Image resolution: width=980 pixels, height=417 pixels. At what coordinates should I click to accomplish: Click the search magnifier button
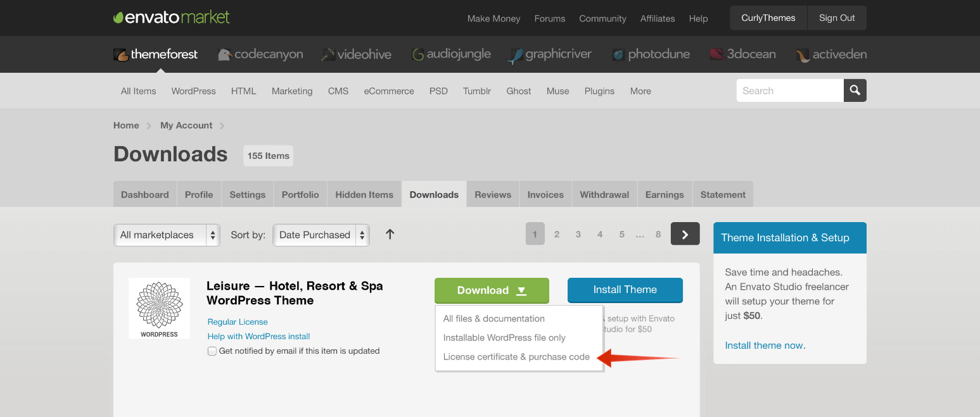[x=855, y=90]
